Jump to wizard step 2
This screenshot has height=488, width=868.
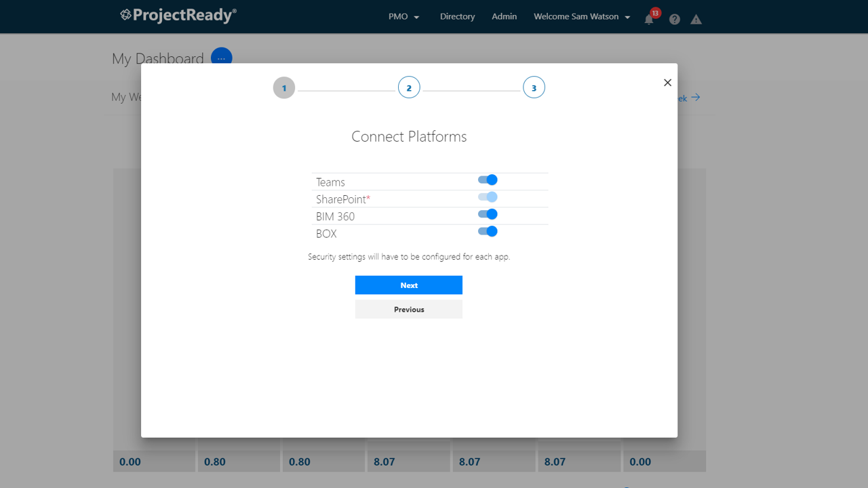(409, 87)
